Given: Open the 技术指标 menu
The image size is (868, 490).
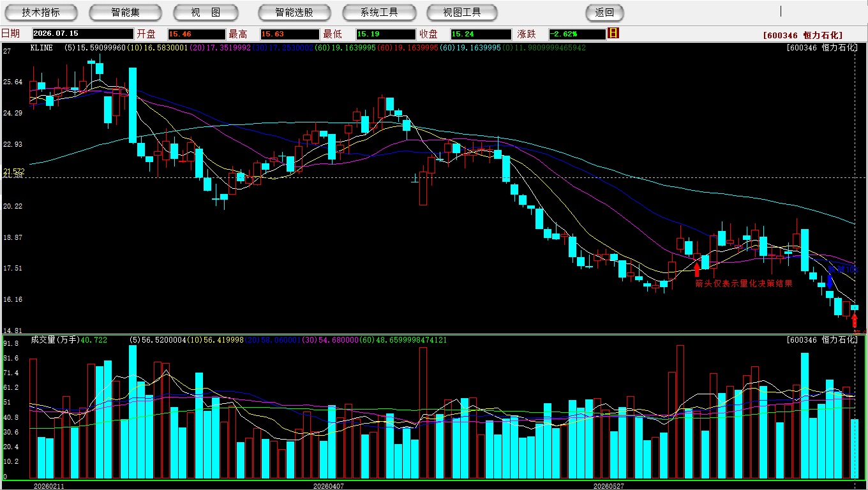Looking at the screenshot, I should tap(41, 12).
